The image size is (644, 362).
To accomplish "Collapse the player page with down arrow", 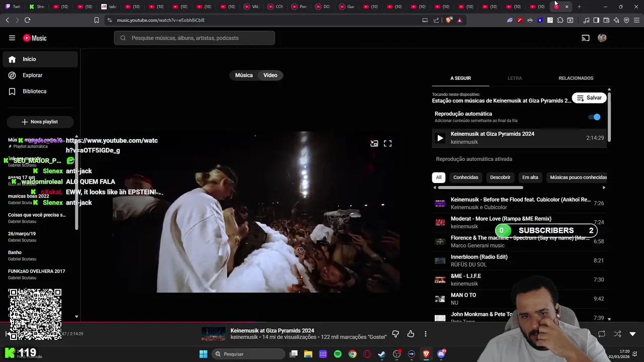I will tap(632, 334).
